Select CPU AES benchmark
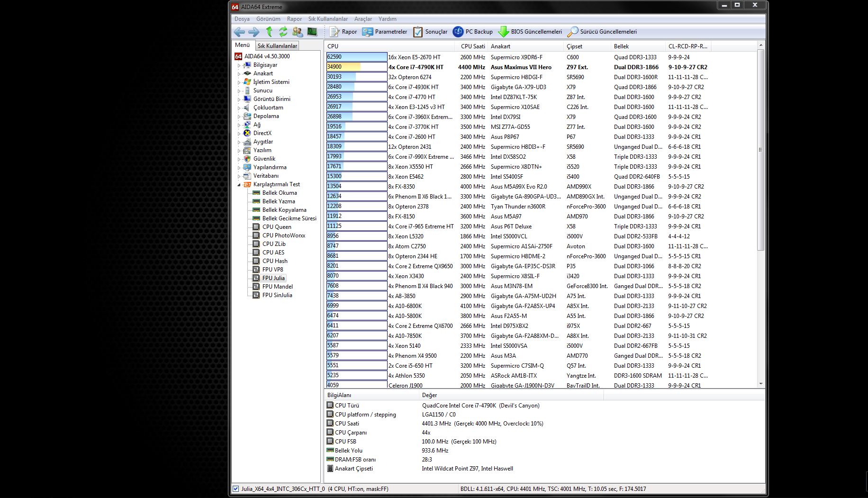 pyautogui.click(x=273, y=253)
